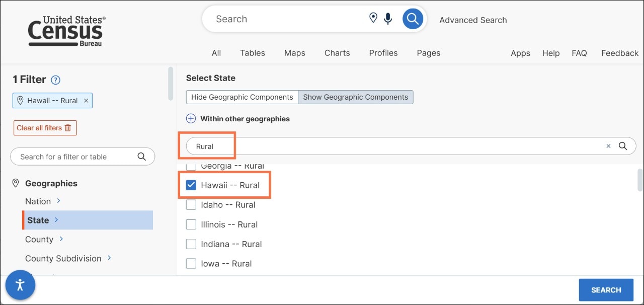The width and height of the screenshot is (644, 305).
Task: Switch to the Pages tab
Action: 429,53
